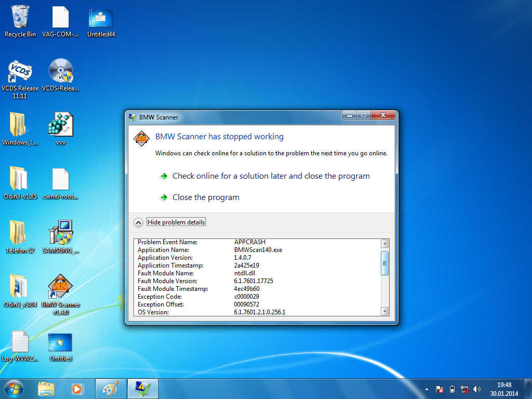Image resolution: width=532 pixels, height=399 pixels.
Task: Launch Windows Media Player from taskbar
Action: pos(77,389)
